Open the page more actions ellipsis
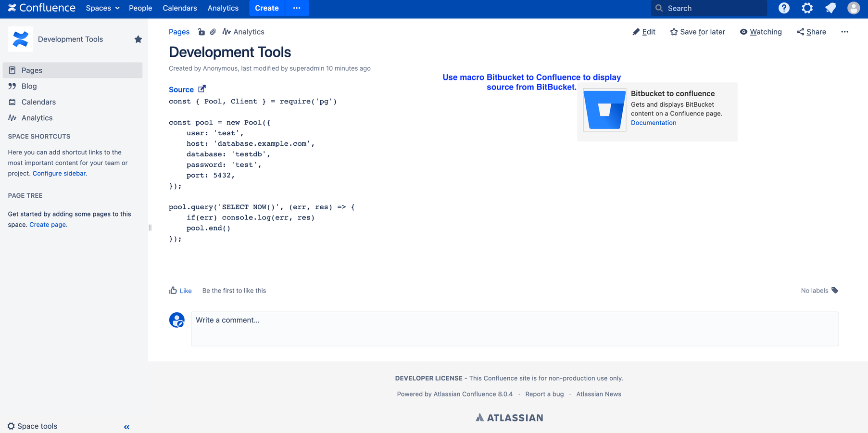Viewport: 868px width, 433px height. [x=844, y=32]
